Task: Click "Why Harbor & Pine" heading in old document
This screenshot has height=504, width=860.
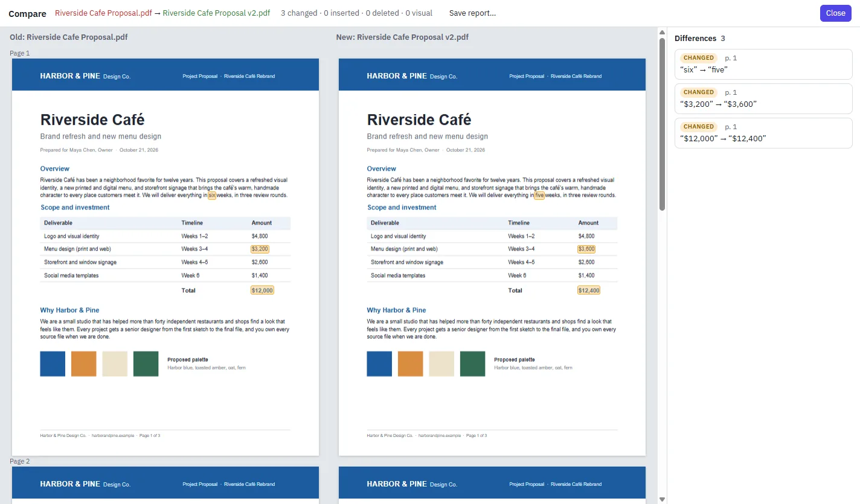Action: [x=69, y=310]
